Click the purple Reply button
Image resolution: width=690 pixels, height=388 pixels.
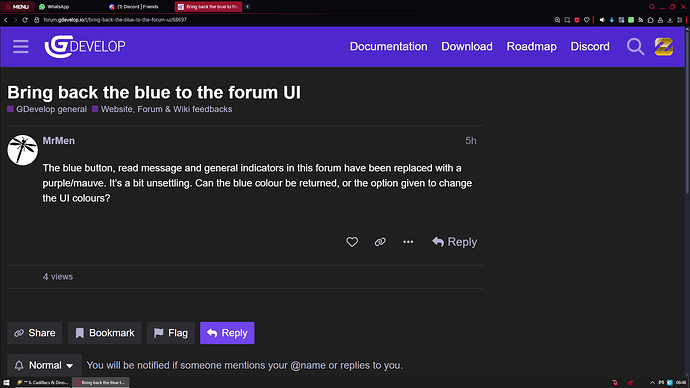(x=227, y=333)
